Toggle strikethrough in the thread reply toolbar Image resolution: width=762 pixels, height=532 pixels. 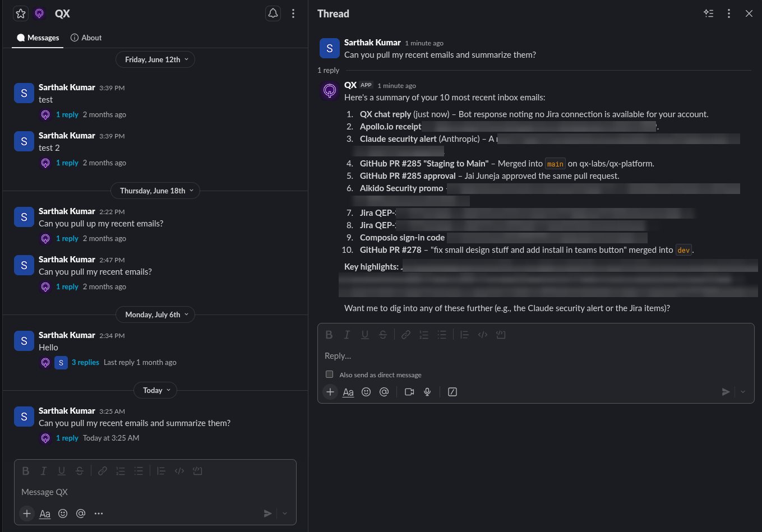pyautogui.click(x=383, y=335)
